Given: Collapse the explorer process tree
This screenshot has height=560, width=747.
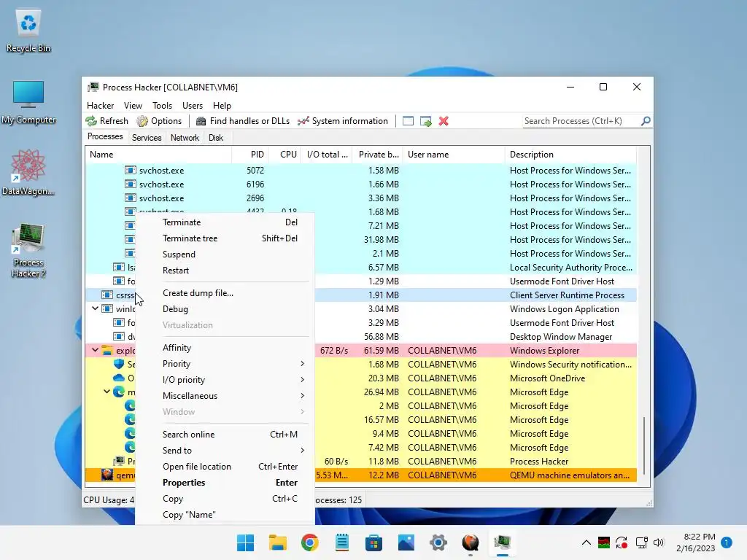Looking at the screenshot, I should [96, 350].
